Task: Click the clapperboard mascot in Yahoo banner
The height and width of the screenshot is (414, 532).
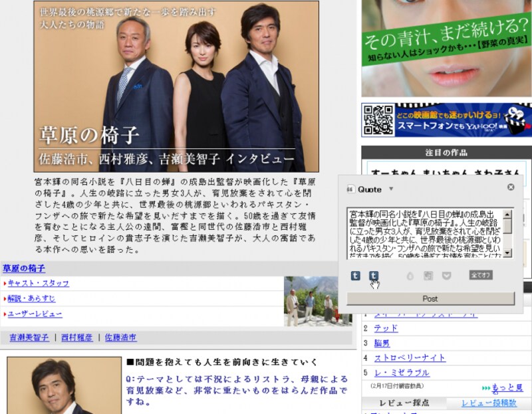Action: coord(515,120)
